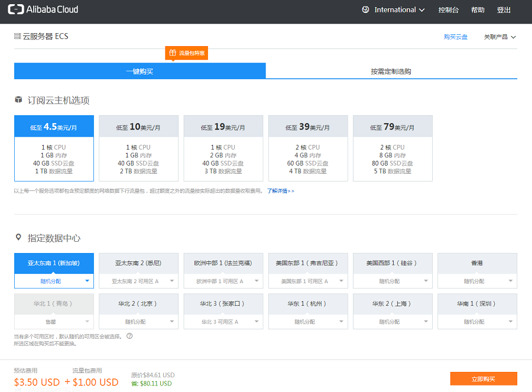Pick the 39美元/月 plan card
The width and height of the screenshot is (532, 392).
pyautogui.click(x=308, y=148)
